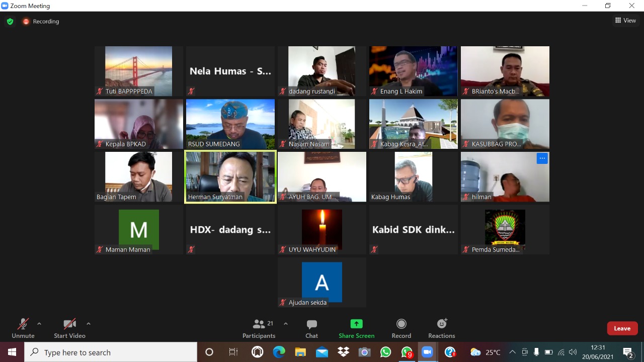The width and height of the screenshot is (644, 362).
Task: Open Microsoft Edge from the taskbar
Action: (279, 352)
